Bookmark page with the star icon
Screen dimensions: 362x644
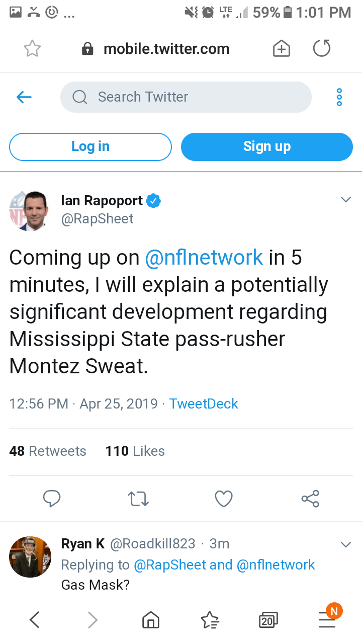pyautogui.click(x=32, y=48)
